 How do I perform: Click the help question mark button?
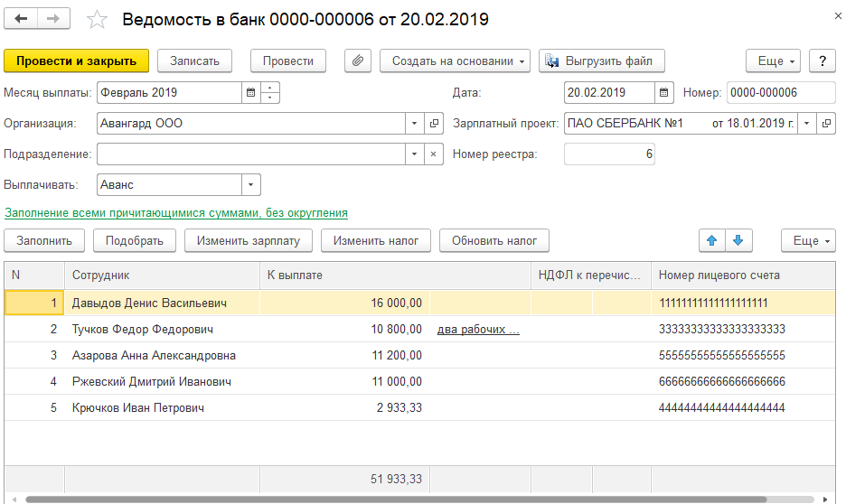[822, 61]
